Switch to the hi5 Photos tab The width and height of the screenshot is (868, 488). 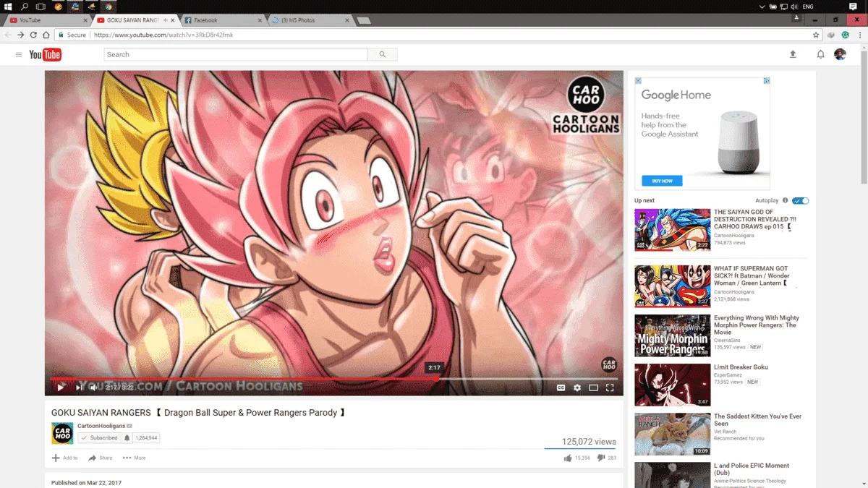[x=309, y=20]
